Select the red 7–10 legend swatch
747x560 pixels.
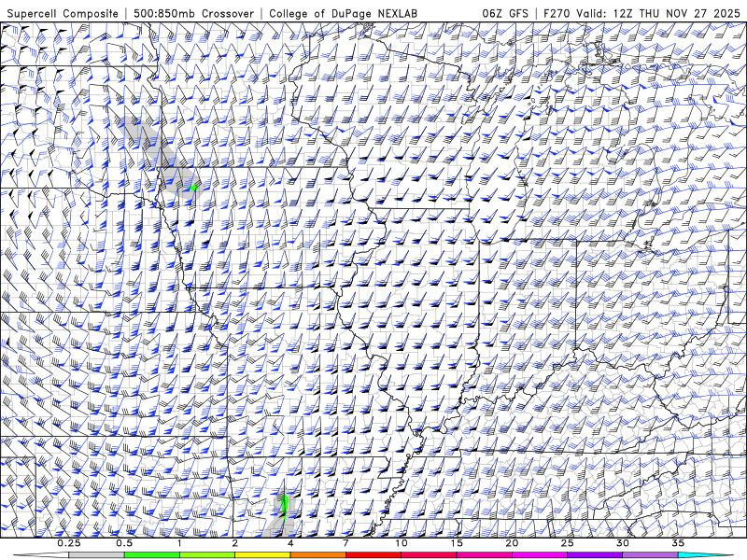point(373,555)
